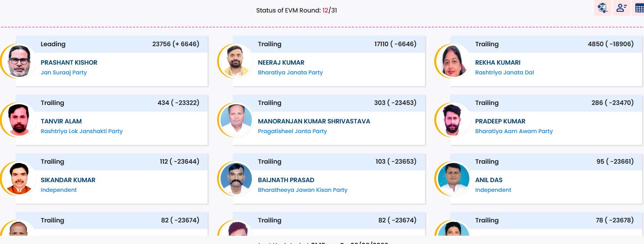Select MANORANJAN KUMAR SHRIVASTAVA name
The height and width of the screenshot is (244, 644).
[314, 121]
